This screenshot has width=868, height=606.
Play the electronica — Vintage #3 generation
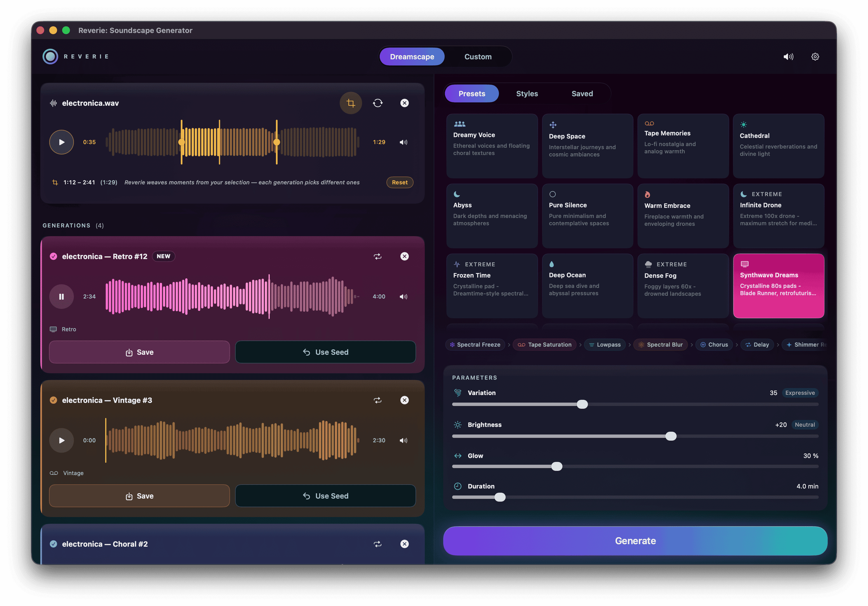(61, 440)
